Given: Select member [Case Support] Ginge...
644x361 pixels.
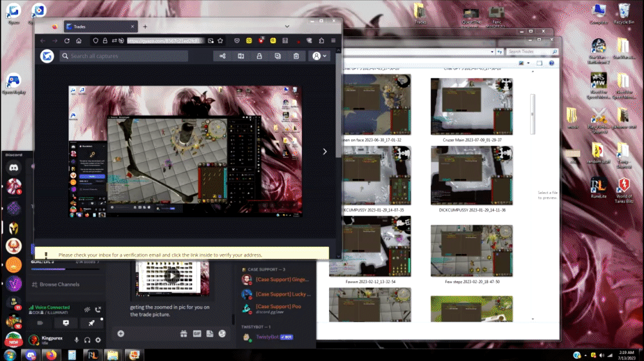Looking at the screenshot, I should tap(276, 280).
